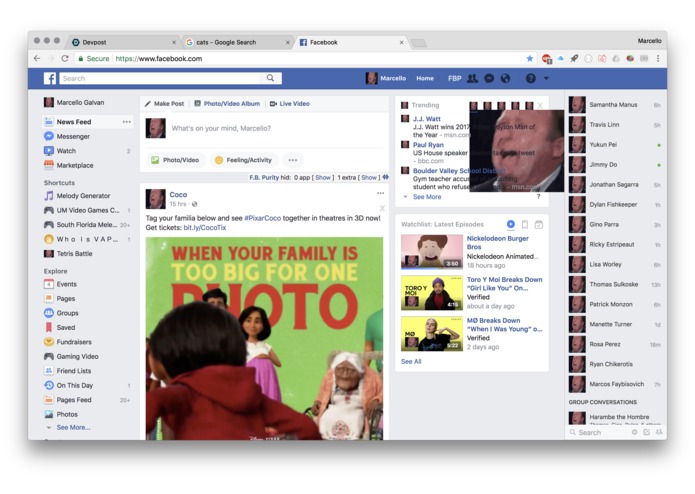
Task: Select Watchlist saved bookmark icon
Action: [x=525, y=225]
